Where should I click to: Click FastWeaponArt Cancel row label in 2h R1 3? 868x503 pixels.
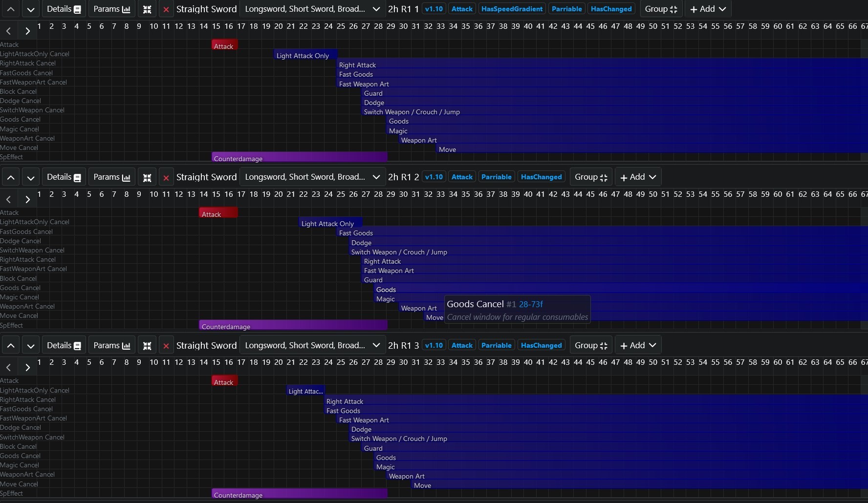34,418
